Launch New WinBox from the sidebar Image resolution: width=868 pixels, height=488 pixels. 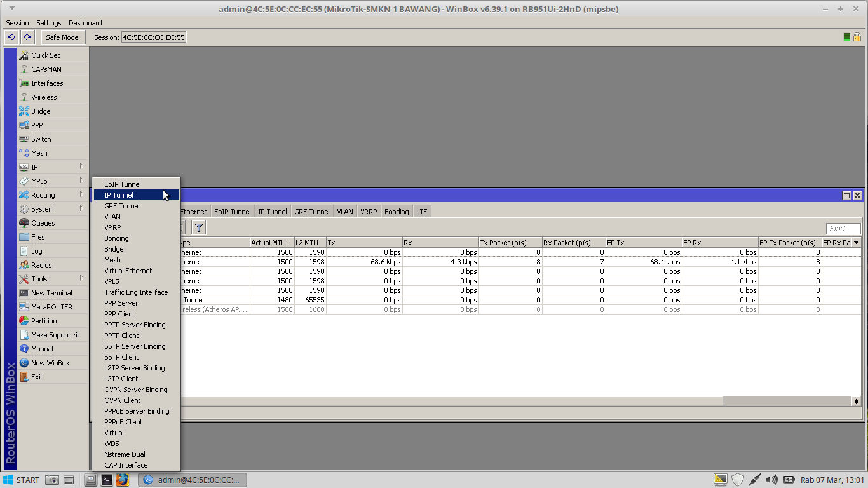tap(53, 363)
